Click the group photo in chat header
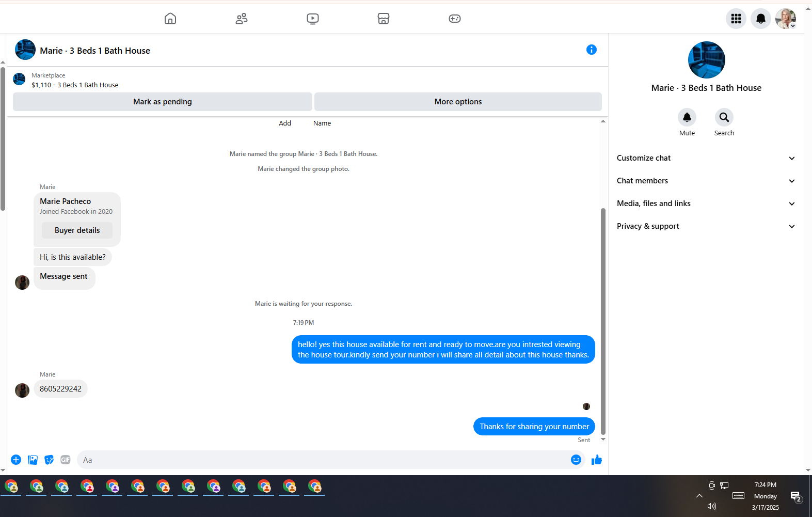Screen dimensions: 812x517 click(25, 50)
